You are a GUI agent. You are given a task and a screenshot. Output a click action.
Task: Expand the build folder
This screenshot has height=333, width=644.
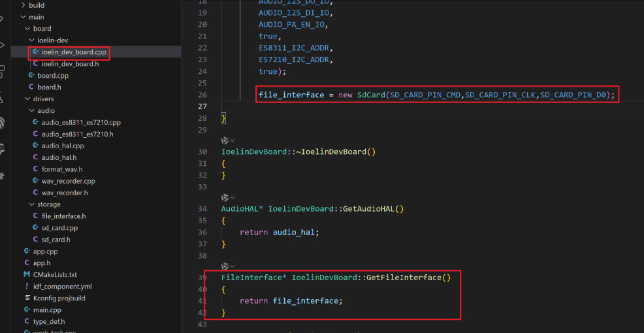click(x=23, y=5)
